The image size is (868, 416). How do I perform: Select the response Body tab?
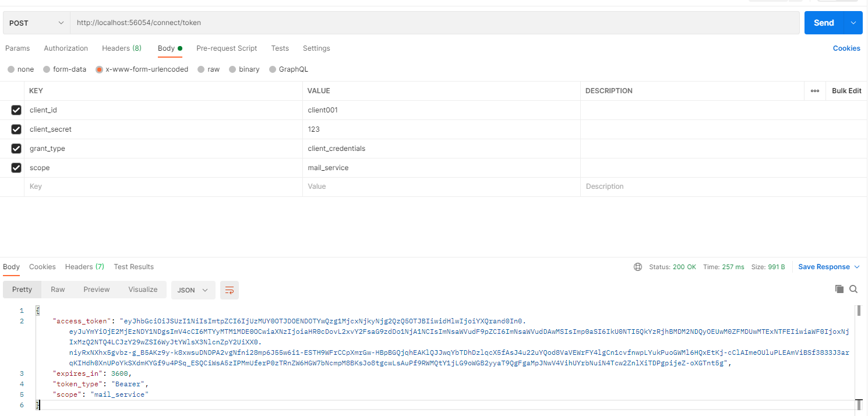pos(11,267)
